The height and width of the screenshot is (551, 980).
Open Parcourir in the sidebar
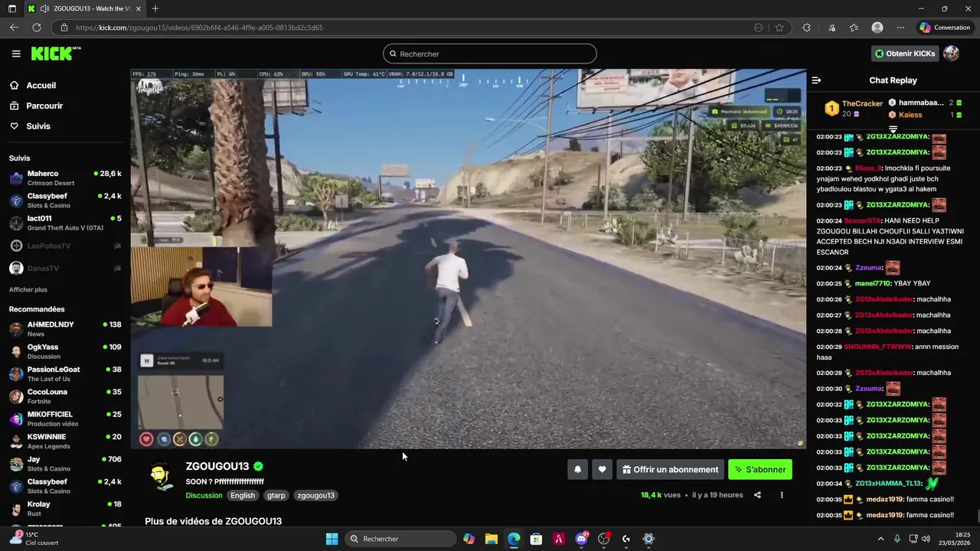point(44,106)
